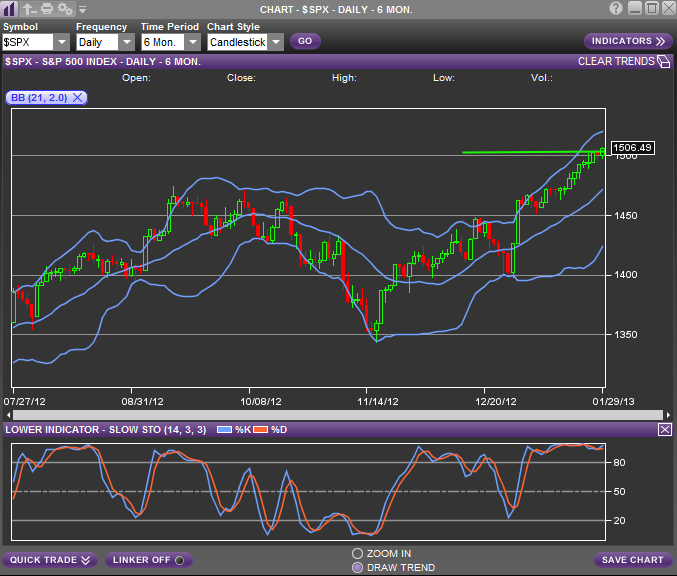Close the Lower Indicator Slow Sto panel
This screenshot has width=677, height=576.
(x=665, y=429)
